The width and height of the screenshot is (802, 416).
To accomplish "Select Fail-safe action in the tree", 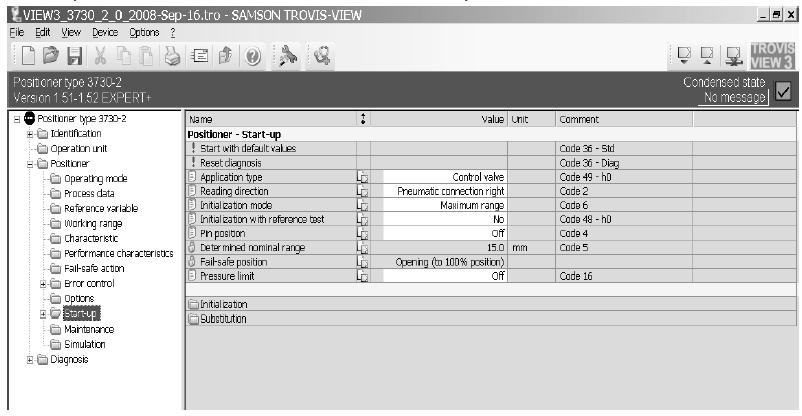I will click(94, 269).
